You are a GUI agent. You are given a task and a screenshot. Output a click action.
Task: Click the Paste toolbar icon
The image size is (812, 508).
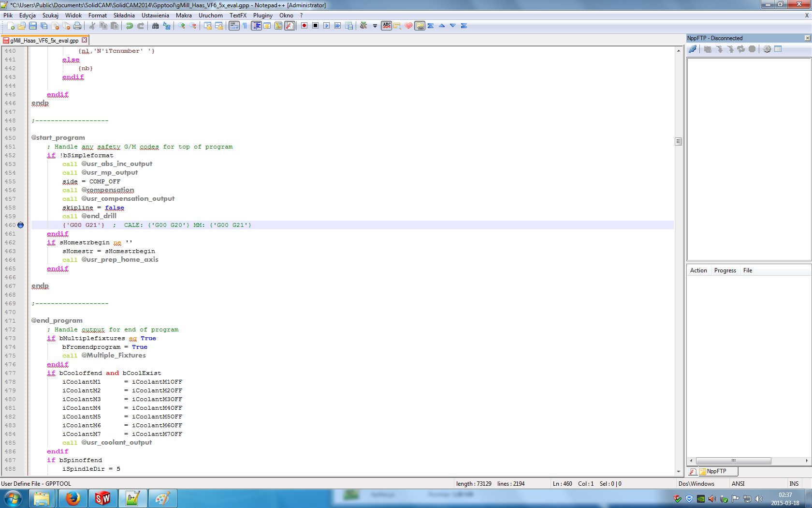[115, 26]
